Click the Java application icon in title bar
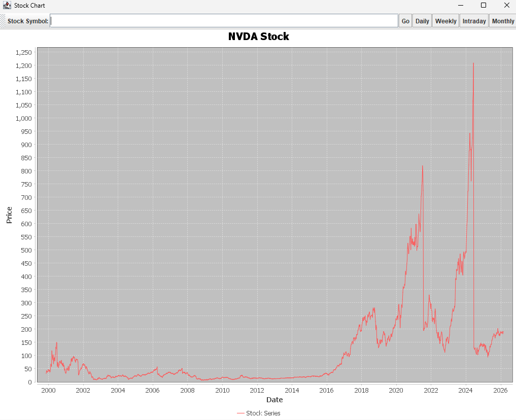The image size is (516, 420). [7, 6]
